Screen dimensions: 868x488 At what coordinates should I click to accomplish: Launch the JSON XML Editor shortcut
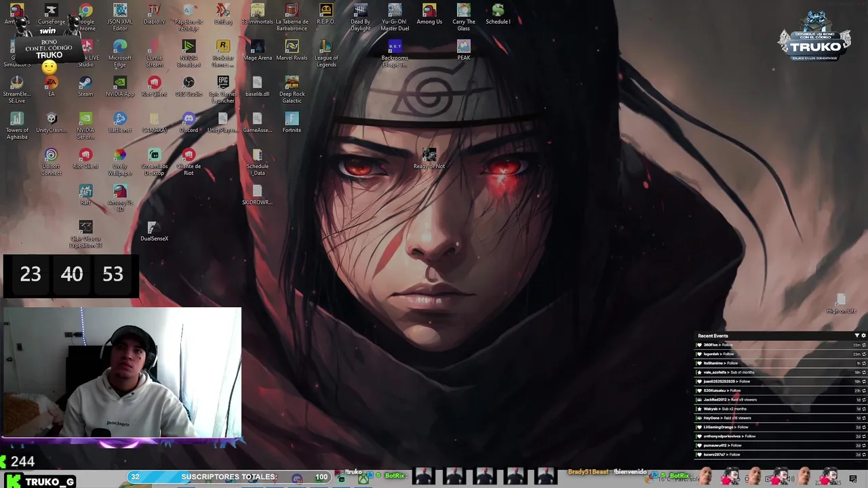point(120,17)
